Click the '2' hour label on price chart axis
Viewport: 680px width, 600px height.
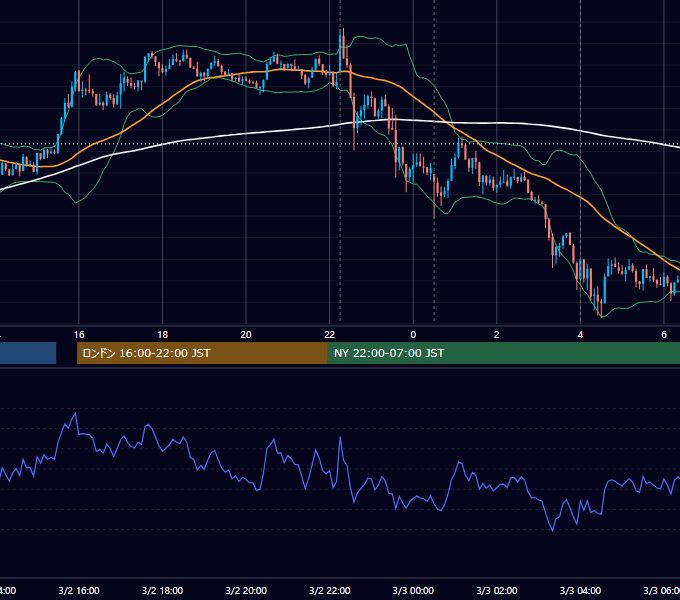click(x=497, y=334)
